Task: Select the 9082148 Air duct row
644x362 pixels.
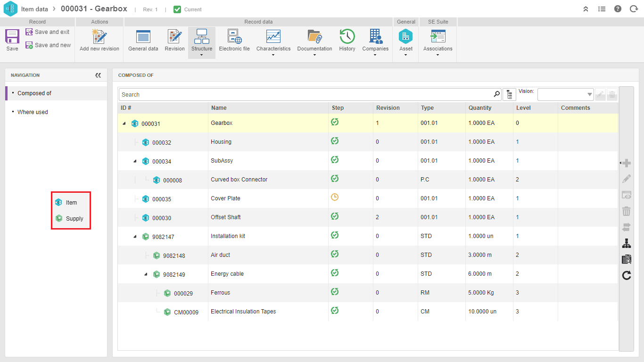Action: [368, 255]
